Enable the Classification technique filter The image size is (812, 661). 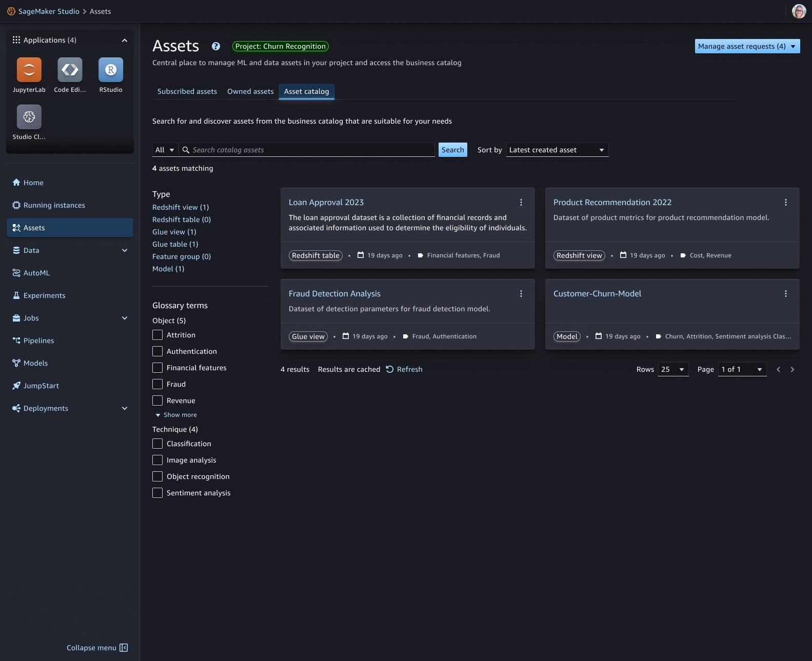point(157,444)
